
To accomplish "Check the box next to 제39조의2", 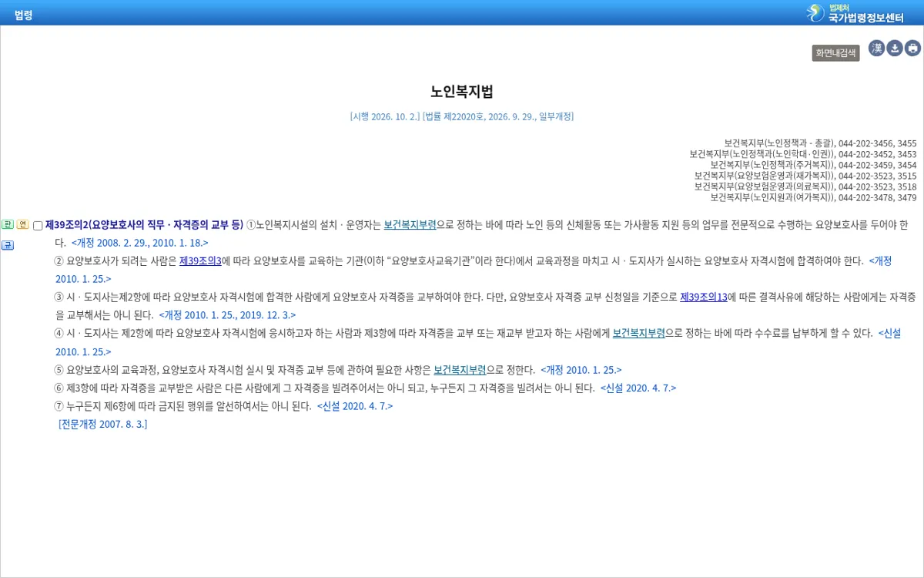I will coord(38,226).
